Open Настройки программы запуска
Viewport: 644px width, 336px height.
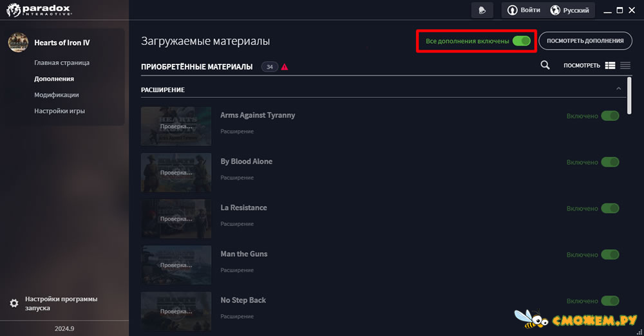(x=61, y=303)
